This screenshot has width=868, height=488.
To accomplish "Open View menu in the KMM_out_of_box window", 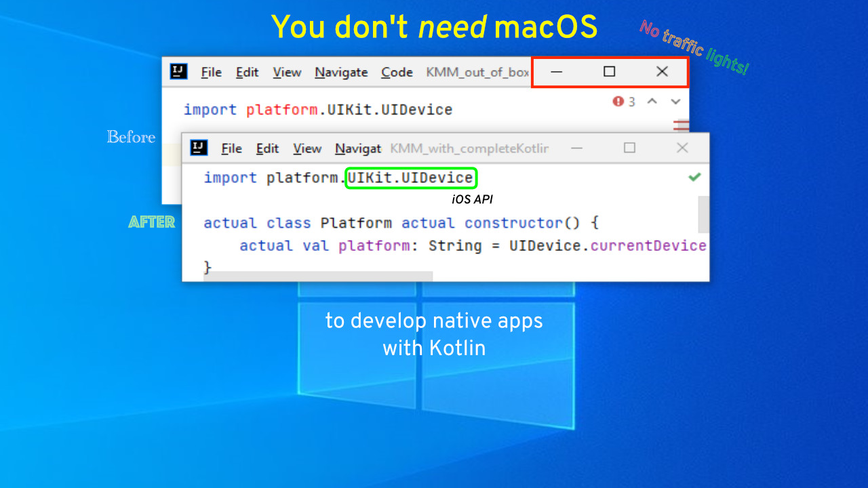I will (x=287, y=73).
